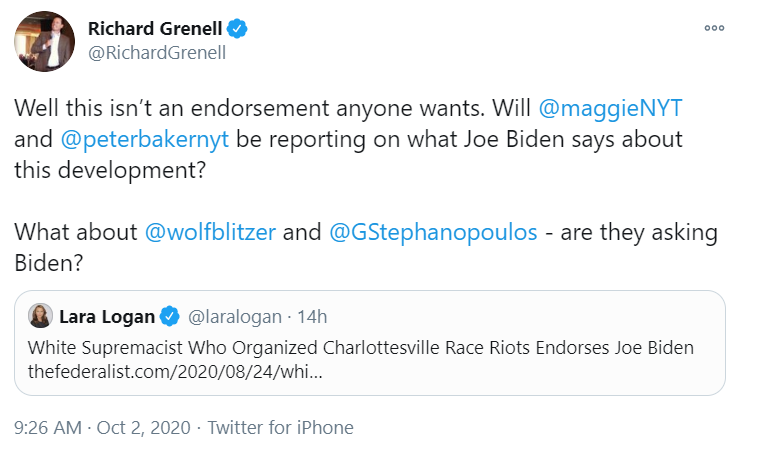Click Lara Logan's small avatar in quoted tweet
The height and width of the screenshot is (454, 760).
coord(40,316)
